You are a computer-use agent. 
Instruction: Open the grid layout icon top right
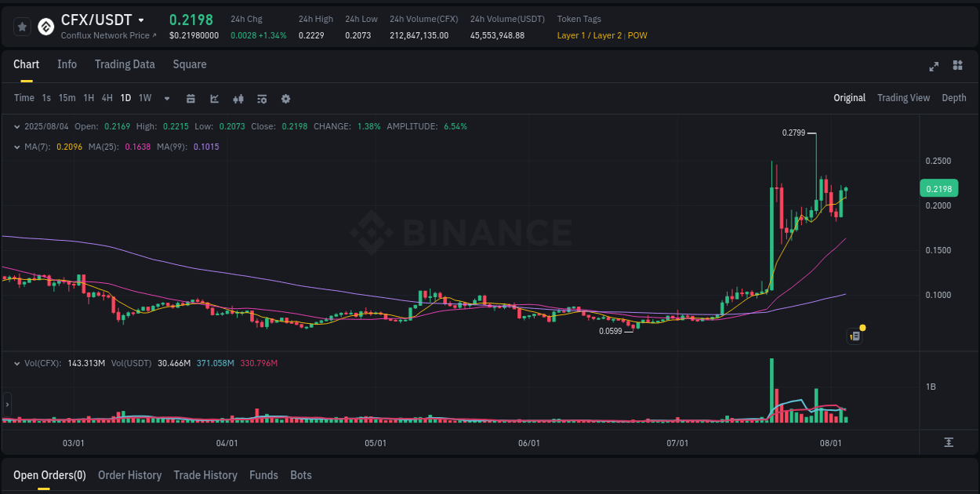[x=956, y=67]
